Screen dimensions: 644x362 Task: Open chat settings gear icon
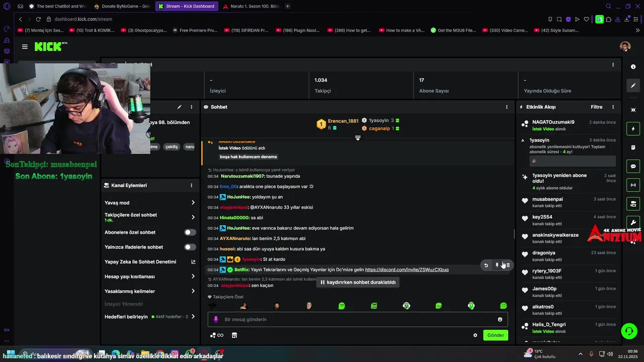[x=475, y=335]
